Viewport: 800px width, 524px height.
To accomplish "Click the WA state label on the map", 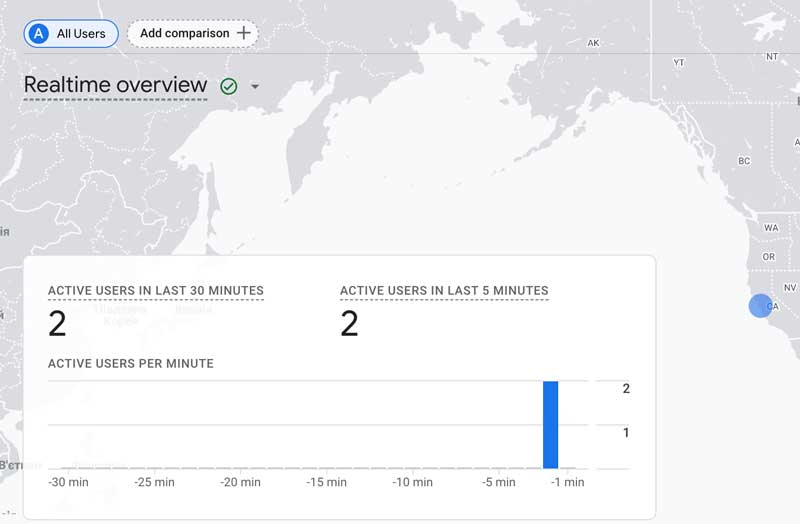I will pyautogui.click(x=770, y=228).
